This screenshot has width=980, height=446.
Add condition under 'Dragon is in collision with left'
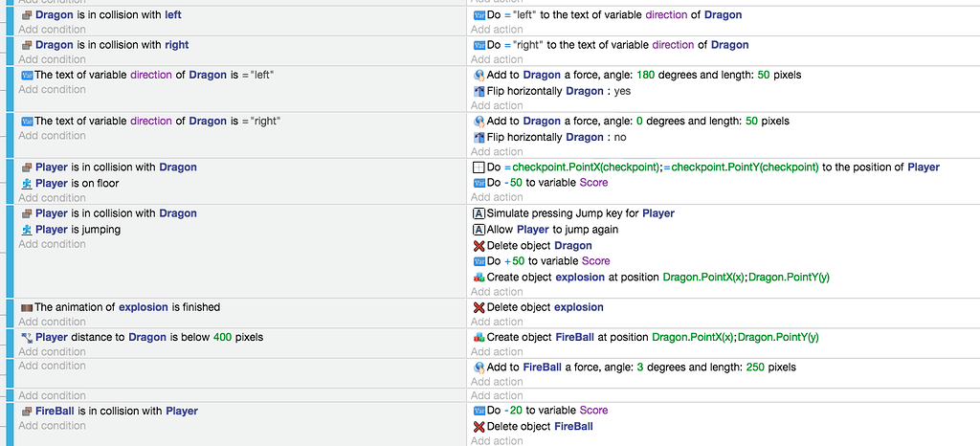click(52, 30)
